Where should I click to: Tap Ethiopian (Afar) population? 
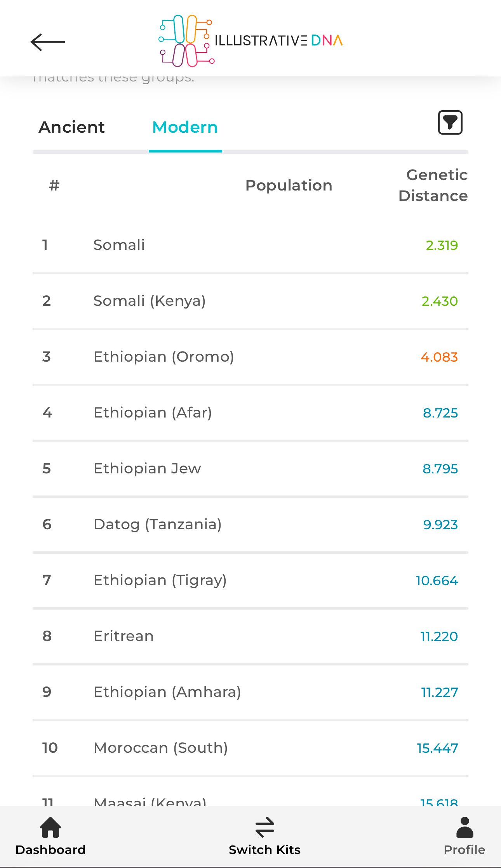coord(250,413)
